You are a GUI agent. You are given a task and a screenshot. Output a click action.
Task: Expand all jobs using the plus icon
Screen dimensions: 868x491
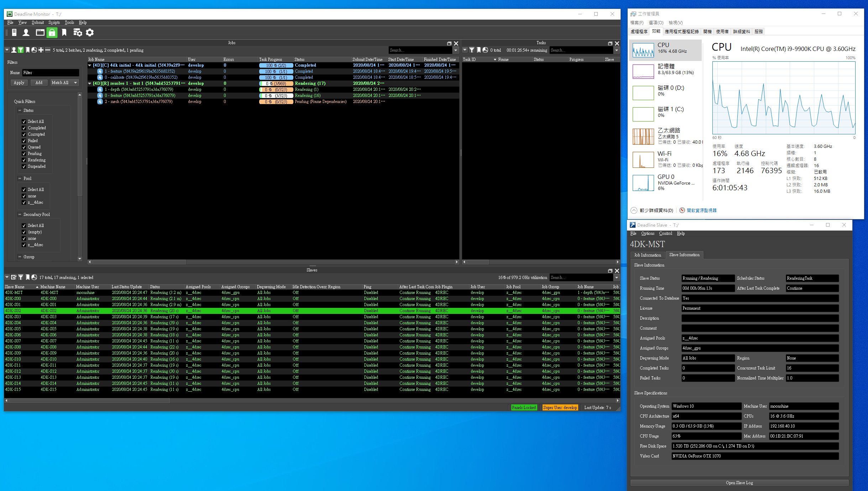tap(40, 50)
